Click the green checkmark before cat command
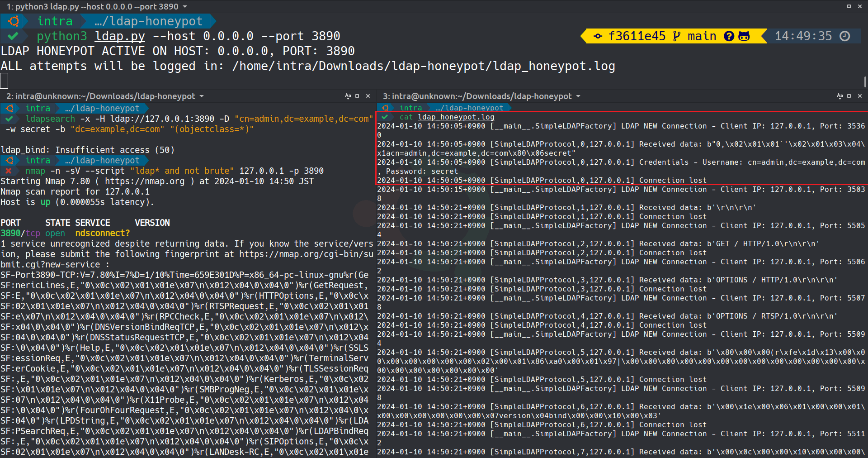 pyautogui.click(x=385, y=117)
